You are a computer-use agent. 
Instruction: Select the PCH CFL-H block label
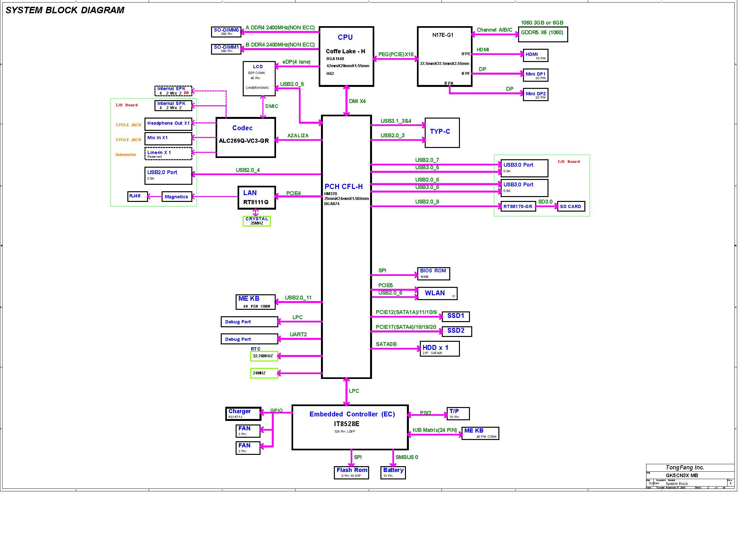[x=344, y=186]
